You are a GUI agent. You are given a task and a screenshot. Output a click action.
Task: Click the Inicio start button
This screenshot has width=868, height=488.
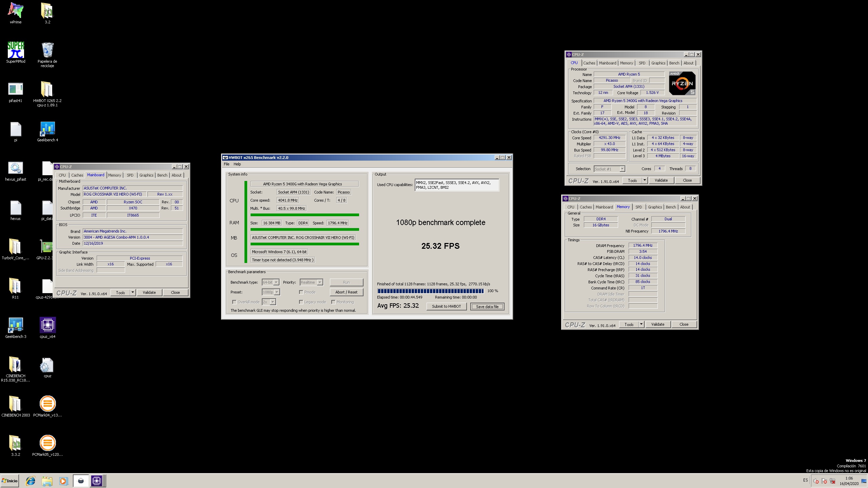tap(9, 481)
